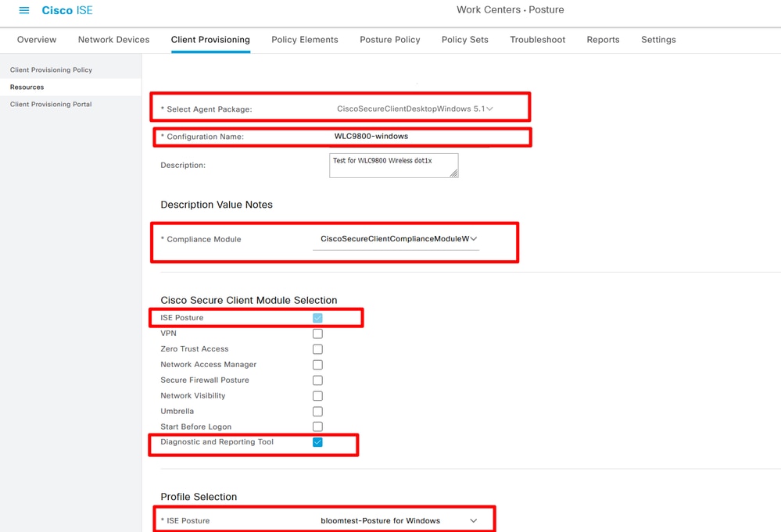Enable the VPN module checkbox
This screenshot has height=532, width=781.
coord(317,334)
